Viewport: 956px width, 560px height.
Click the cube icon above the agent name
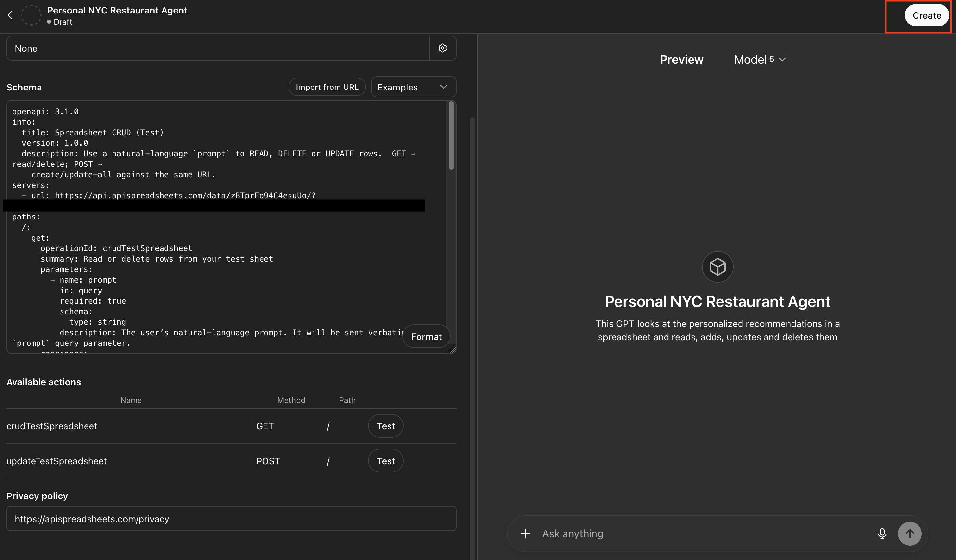[717, 266]
